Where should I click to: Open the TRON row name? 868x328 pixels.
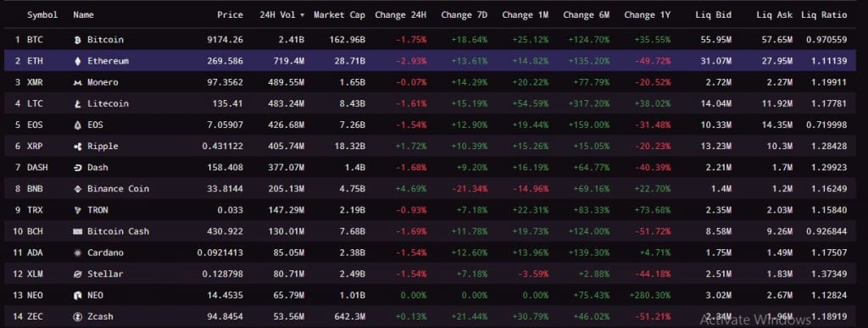click(x=97, y=209)
